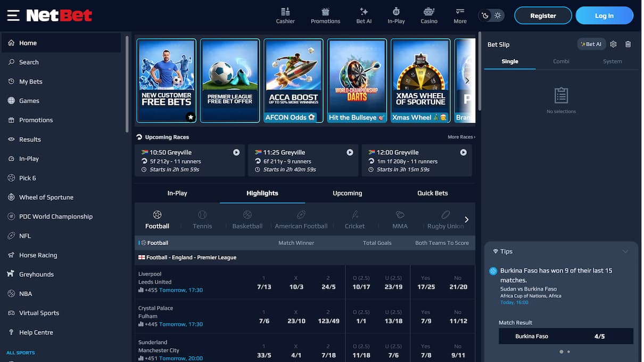
Task: Switch to the Upcoming tab
Action: click(x=347, y=193)
